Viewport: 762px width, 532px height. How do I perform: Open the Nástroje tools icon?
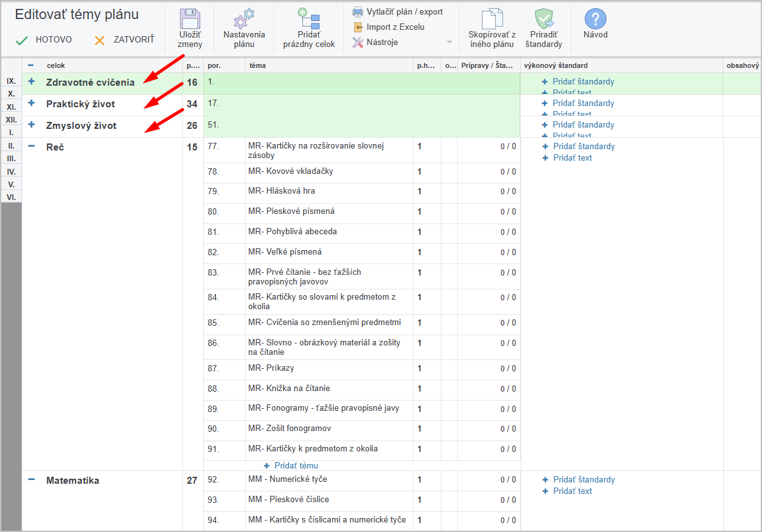point(358,43)
